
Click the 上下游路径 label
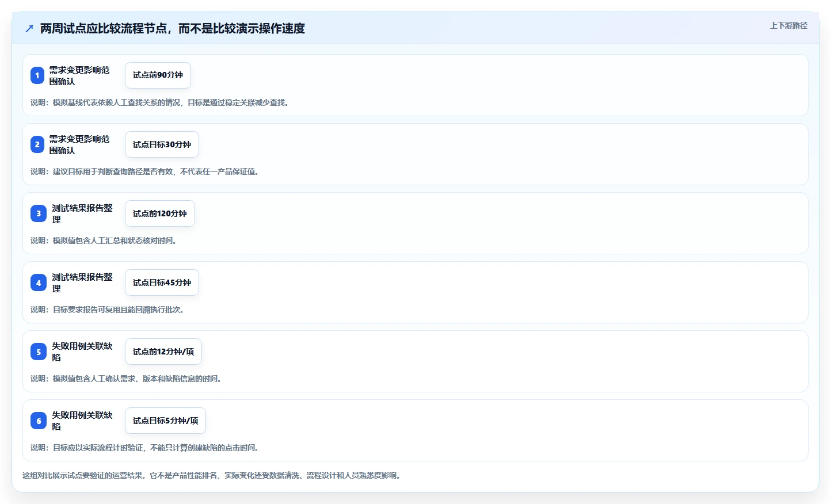[788, 25]
